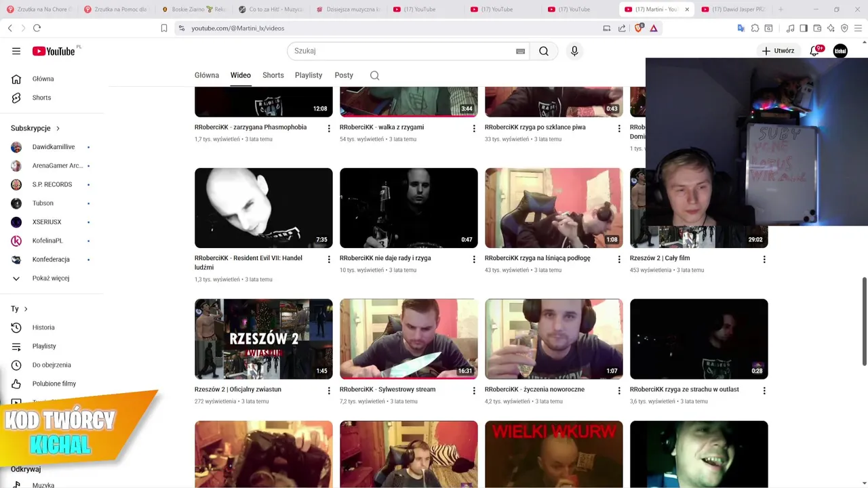Open the Brave VPN shield icon
The image size is (868, 488).
click(844, 28)
